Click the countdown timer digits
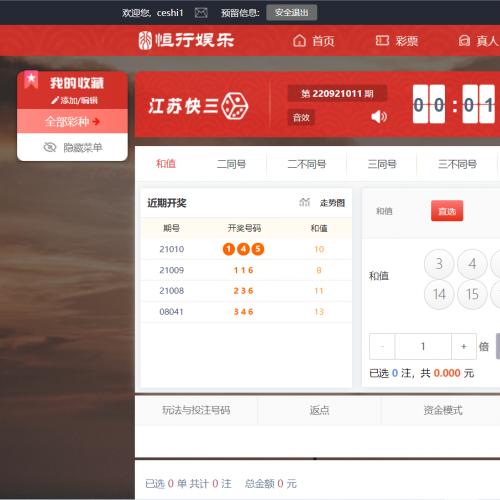This screenshot has width=500, height=500. [x=454, y=104]
